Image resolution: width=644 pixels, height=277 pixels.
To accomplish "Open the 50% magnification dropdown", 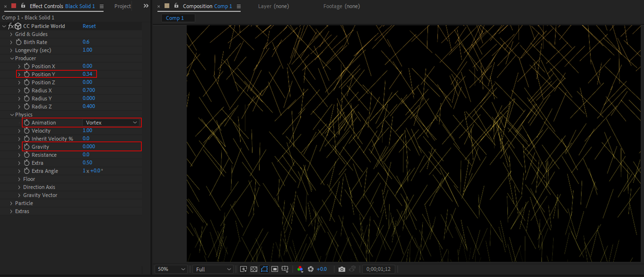I will pos(171,269).
